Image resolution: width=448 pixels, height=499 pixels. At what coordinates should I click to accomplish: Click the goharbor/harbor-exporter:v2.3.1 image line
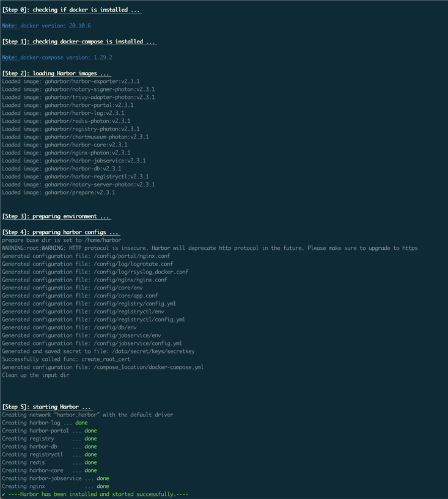pyautogui.click(x=71, y=81)
